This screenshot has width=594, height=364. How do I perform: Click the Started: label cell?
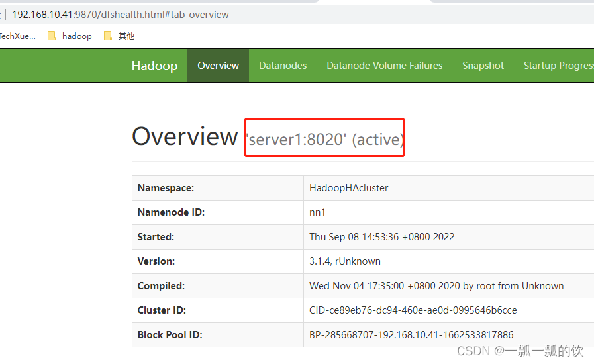(x=218, y=237)
